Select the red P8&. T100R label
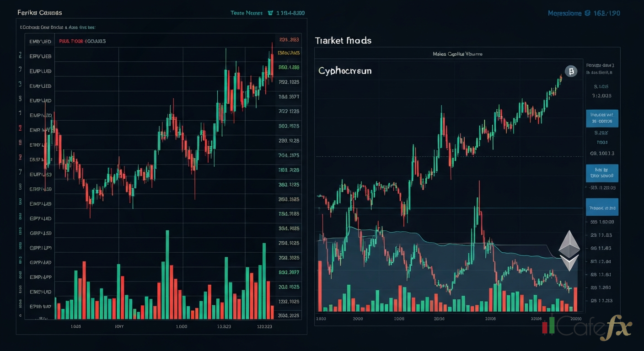 click(x=71, y=41)
